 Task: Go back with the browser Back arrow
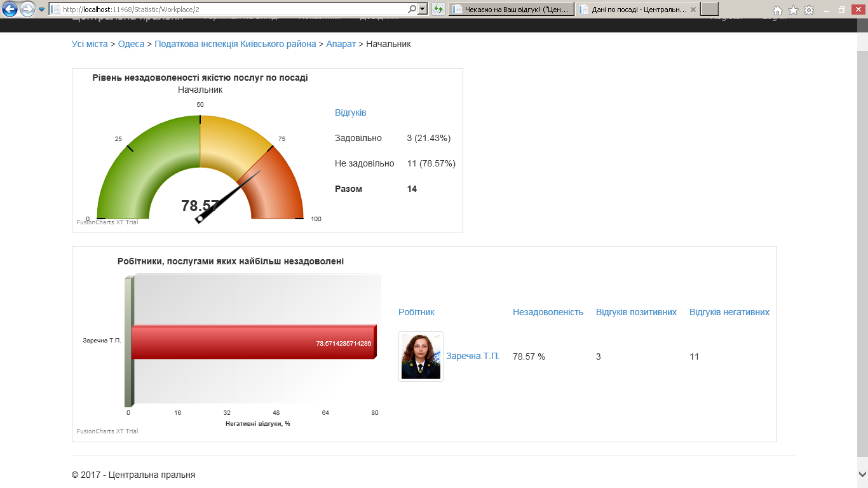click(10, 10)
